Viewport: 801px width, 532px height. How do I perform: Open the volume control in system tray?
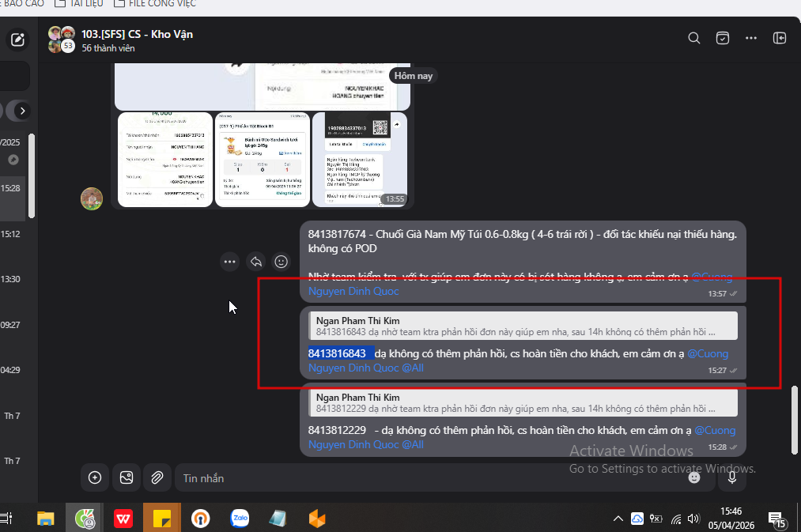tap(693, 519)
